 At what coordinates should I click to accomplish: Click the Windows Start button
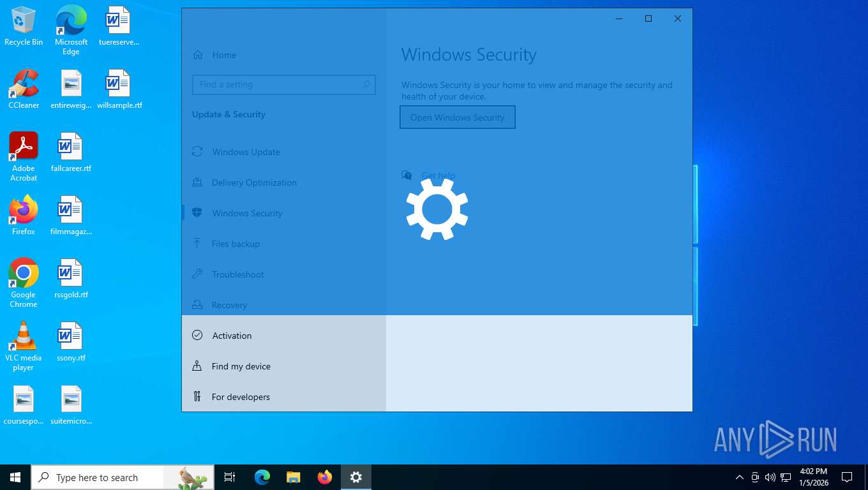coord(15,477)
